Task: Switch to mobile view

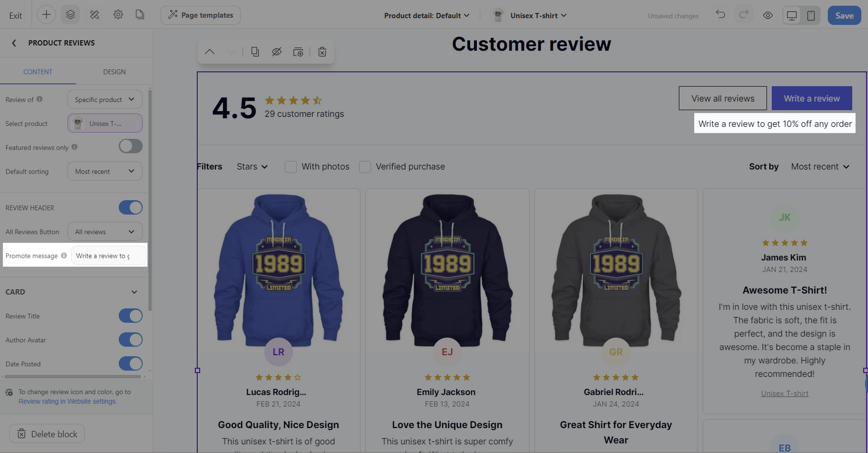Action: pos(811,16)
